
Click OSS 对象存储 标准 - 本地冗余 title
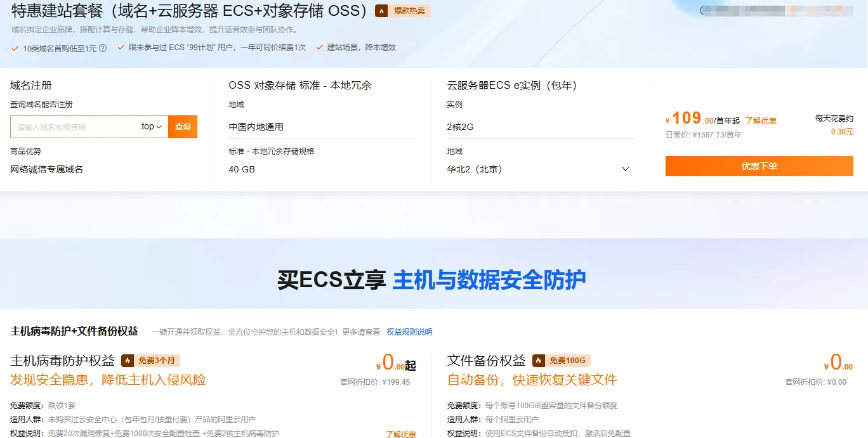300,85
